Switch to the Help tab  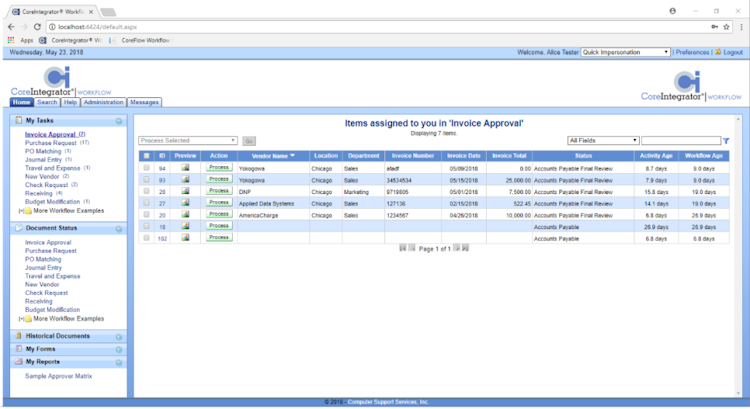[70, 102]
